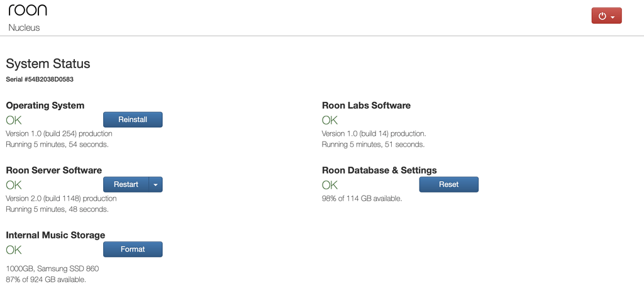Click OK status under Roon Database & Settings
Screen dimensions: 644x295
tap(330, 186)
